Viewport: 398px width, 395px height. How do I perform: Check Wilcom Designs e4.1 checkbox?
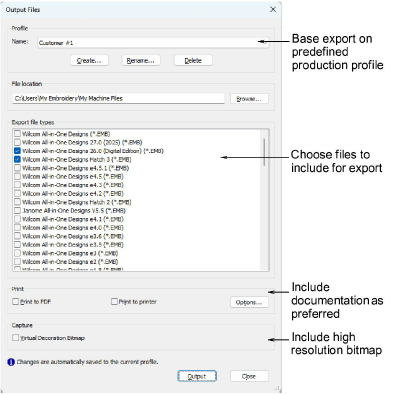(x=17, y=219)
